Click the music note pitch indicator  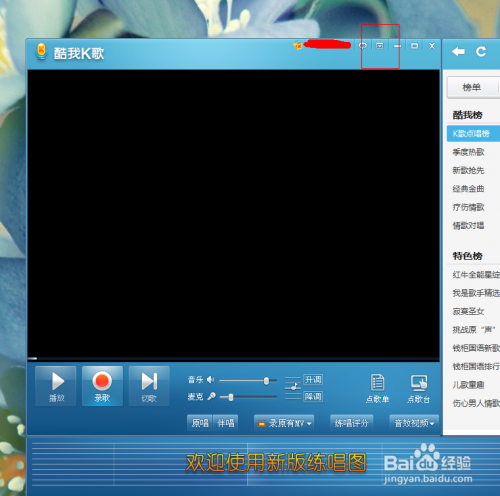pyautogui.click(x=293, y=387)
